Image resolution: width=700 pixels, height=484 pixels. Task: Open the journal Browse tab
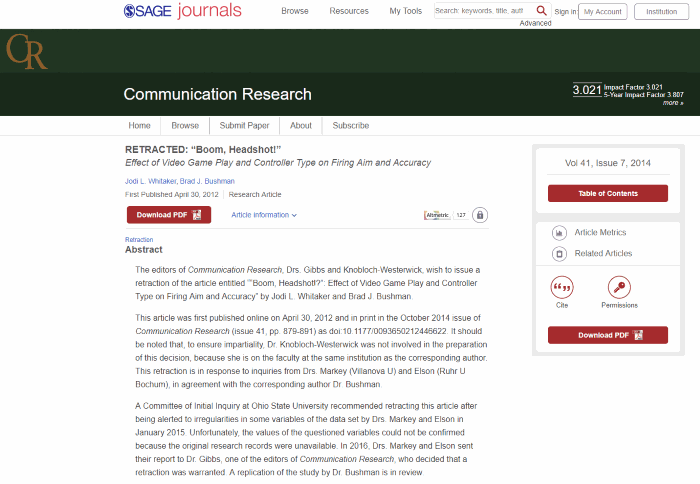185,125
